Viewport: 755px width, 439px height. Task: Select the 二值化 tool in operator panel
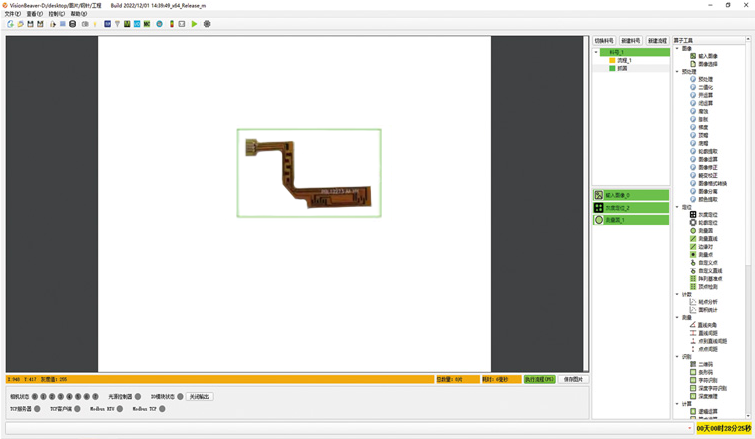[x=705, y=87]
